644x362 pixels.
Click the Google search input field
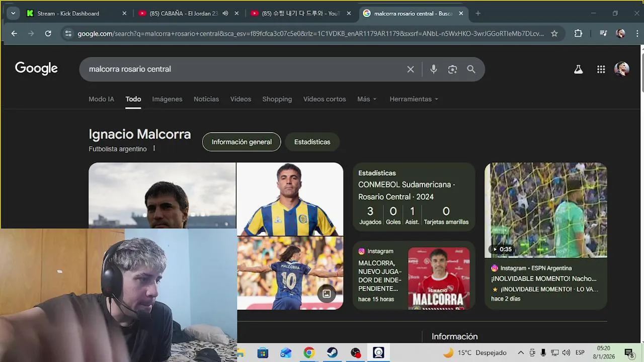pos(244,69)
